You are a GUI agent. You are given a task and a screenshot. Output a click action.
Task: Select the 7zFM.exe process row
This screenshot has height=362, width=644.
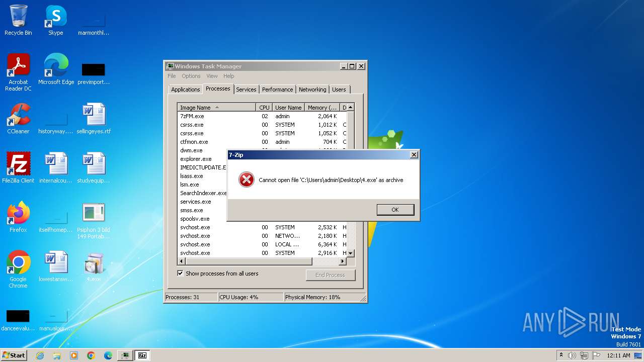click(262, 116)
